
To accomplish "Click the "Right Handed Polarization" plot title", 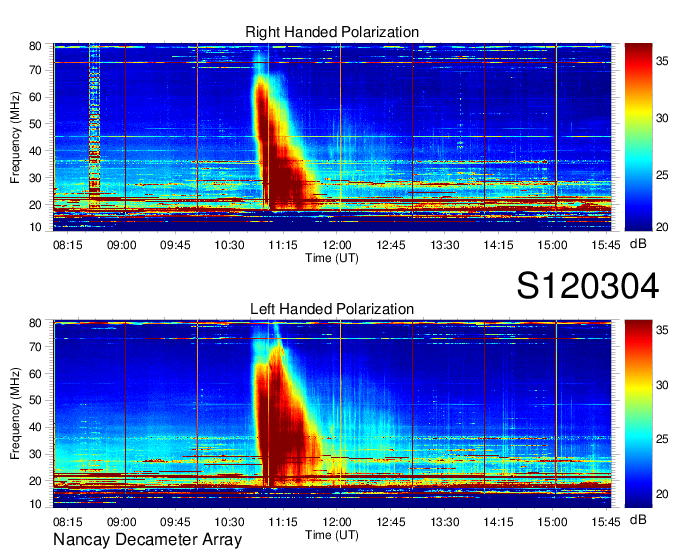I will pyautogui.click(x=332, y=32).
